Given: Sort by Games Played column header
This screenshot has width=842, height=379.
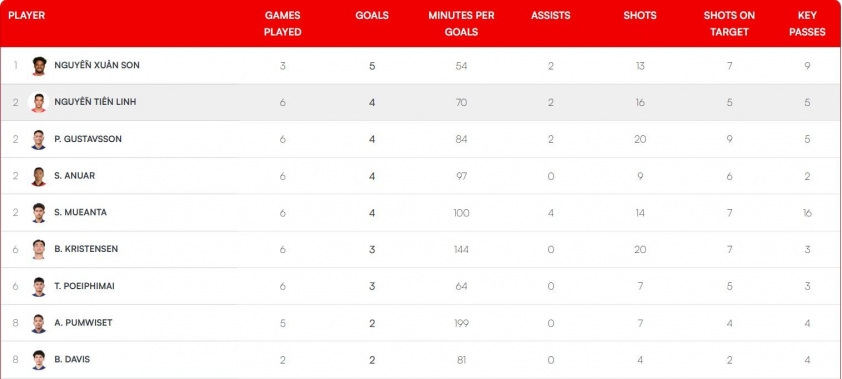Looking at the screenshot, I should (282, 24).
